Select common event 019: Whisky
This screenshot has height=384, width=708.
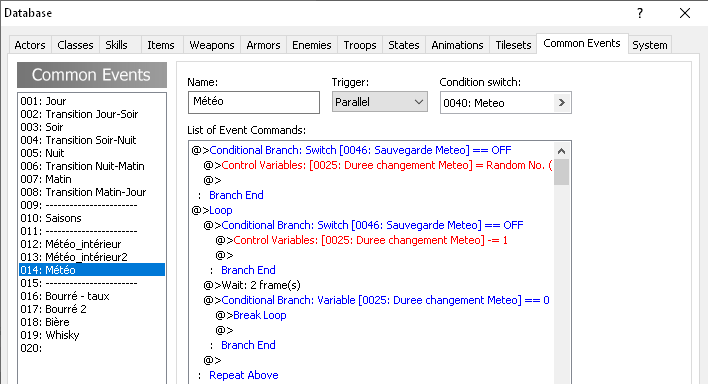coord(92,335)
